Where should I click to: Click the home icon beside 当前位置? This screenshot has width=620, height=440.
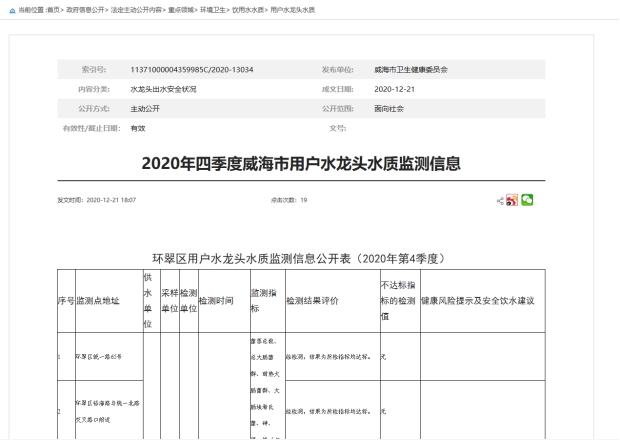tap(11, 9)
